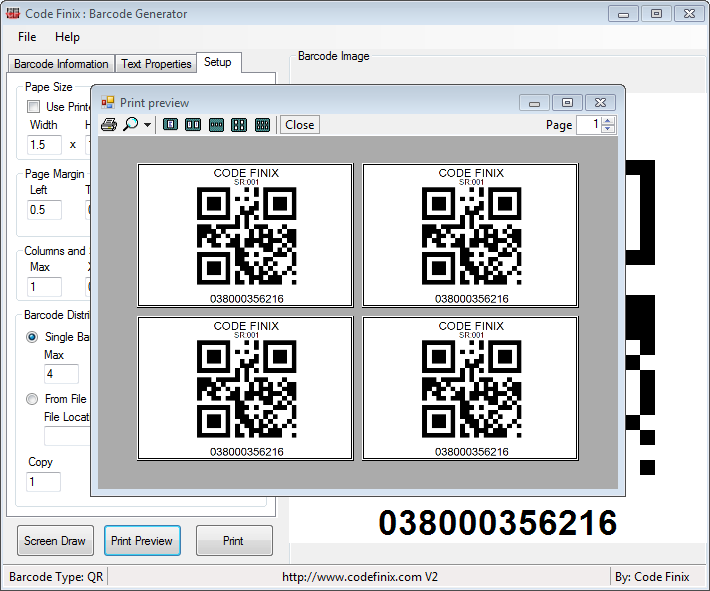Image resolution: width=710 pixels, height=591 pixels.
Task: Click the Max barcode count field showing 4
Action: [x=61, y=374]
